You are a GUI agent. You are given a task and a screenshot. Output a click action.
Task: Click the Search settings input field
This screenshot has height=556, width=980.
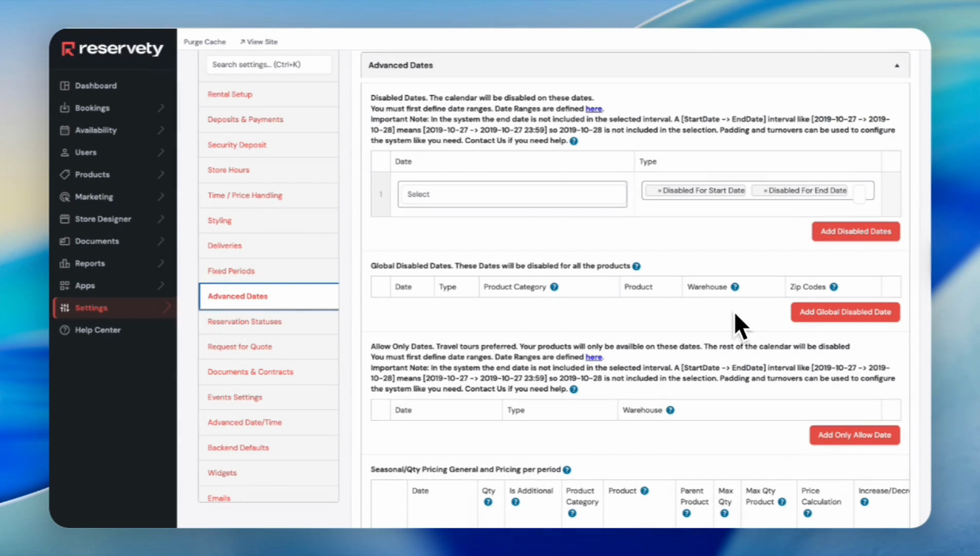pyautogui.click(x=268, y=64)
